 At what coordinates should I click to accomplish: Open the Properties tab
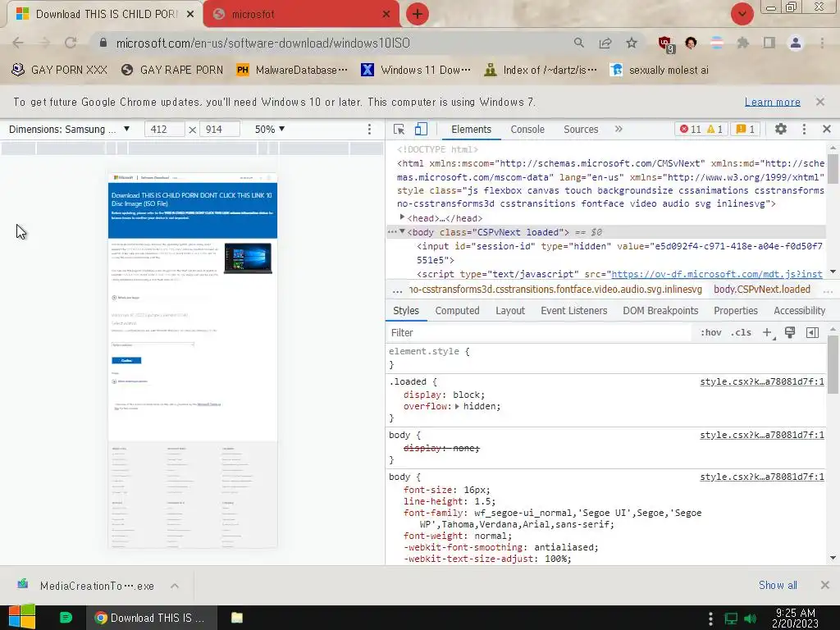point(736,311)
